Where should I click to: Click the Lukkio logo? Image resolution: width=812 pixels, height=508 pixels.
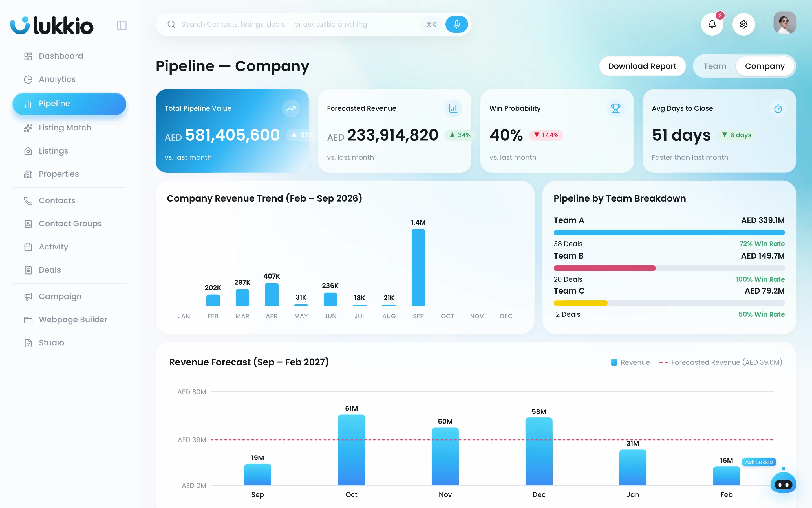(52, 25)
